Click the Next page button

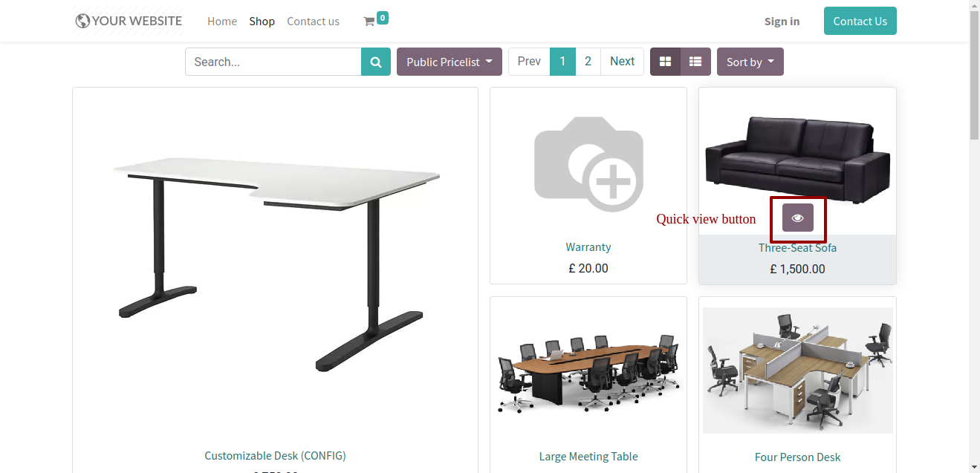622,62
